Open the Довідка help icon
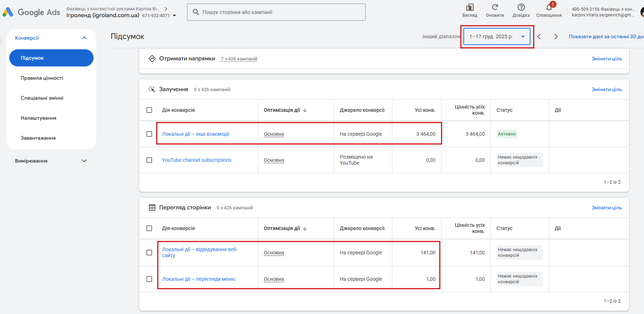Image resolution: width=644 pixels, height=314 pixels. 521,8
